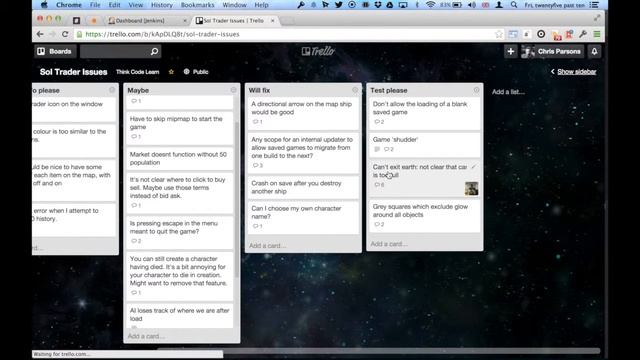Viewport: 640px width, 360px height.
Task: Click Add a card in Maybe list
Action: click(x=146, y=336)
